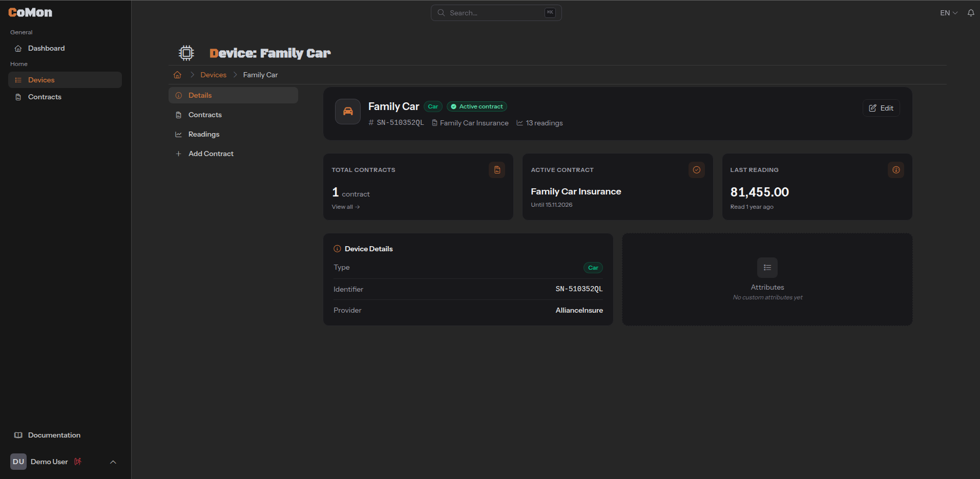Click the Details info icon

point(179,95)
